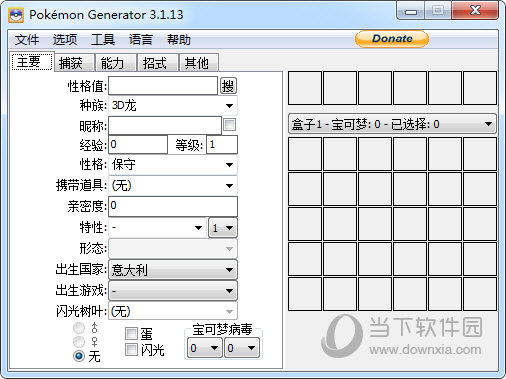The image size is (506, 379).
Task: Expand the 盒子1 box selector dropdown
Action: click(x=392, y=124)
